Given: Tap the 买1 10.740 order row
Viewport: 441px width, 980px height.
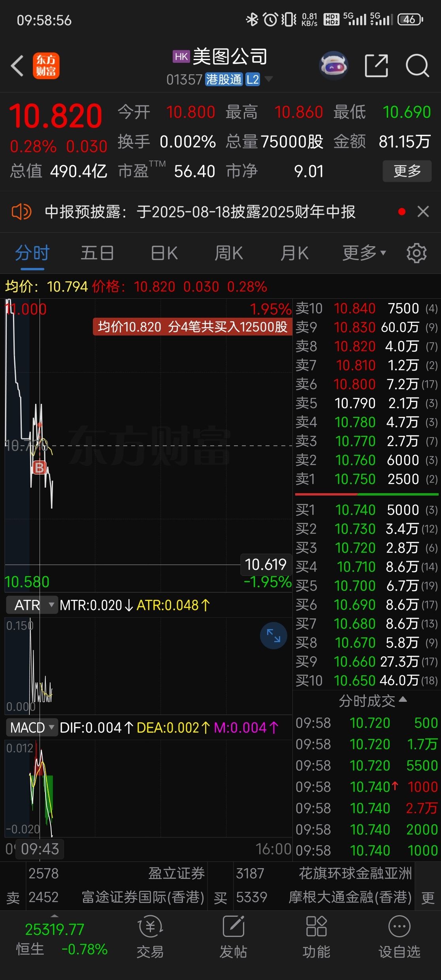Looking at the screenshot, I should [367, 510].
